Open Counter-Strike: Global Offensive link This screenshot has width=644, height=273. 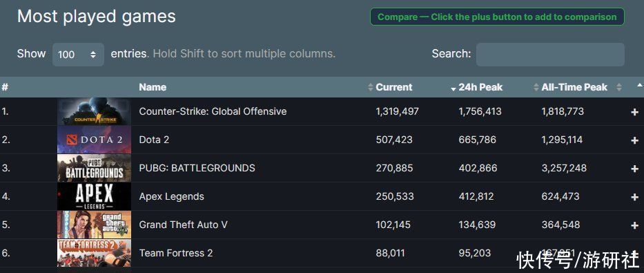[x=213, y=111]
